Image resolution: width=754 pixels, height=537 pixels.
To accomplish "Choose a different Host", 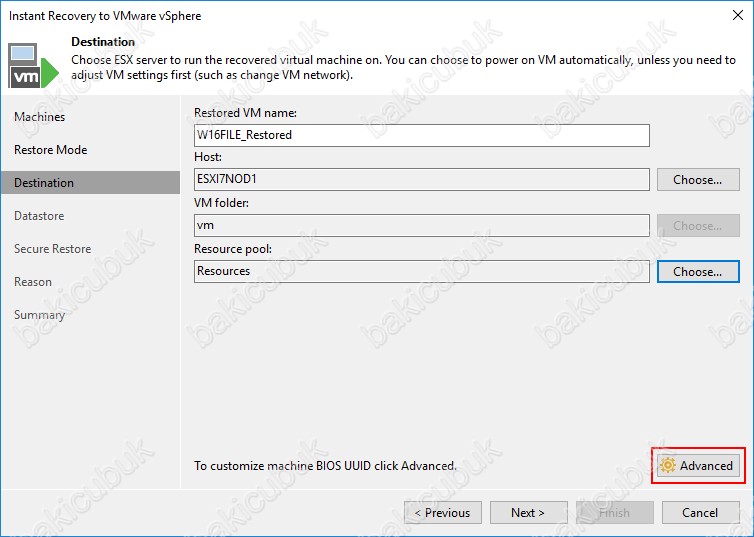I will pos(698,179).
